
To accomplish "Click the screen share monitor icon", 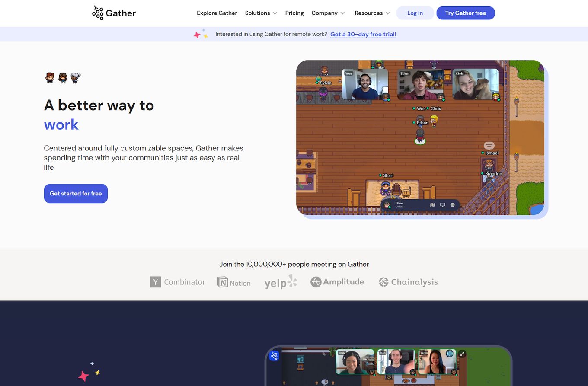I will point(443,205).
